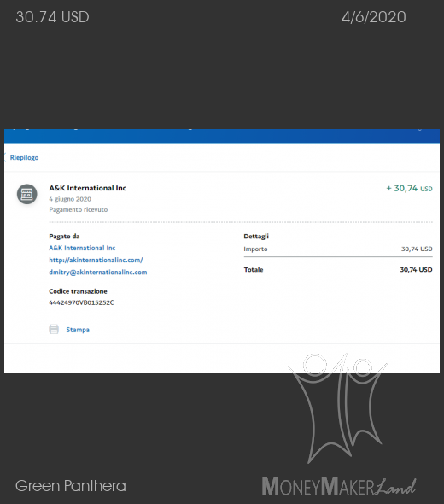This screenshot has height=504, width=444.
Task: Click the 4/6/2020 date caption
Action: [x=374, y=17]
